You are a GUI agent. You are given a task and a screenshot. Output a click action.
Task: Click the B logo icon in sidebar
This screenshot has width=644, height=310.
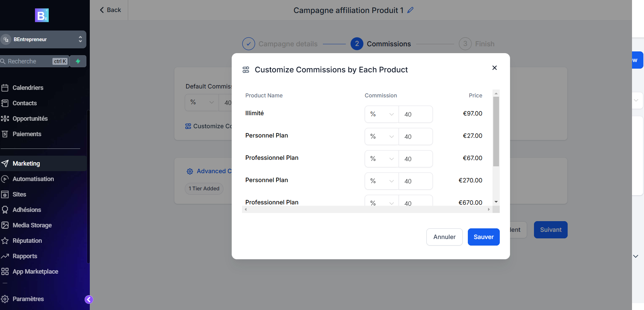[42, 15]
